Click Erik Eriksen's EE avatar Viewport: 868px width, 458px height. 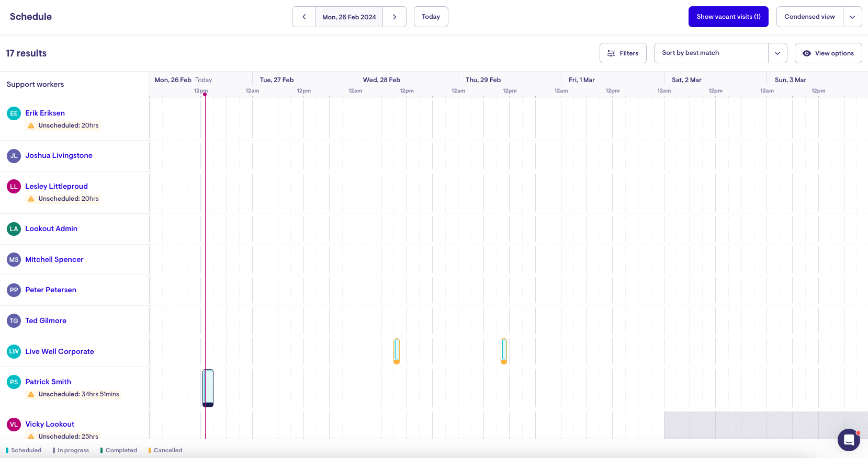pos(14,113)
